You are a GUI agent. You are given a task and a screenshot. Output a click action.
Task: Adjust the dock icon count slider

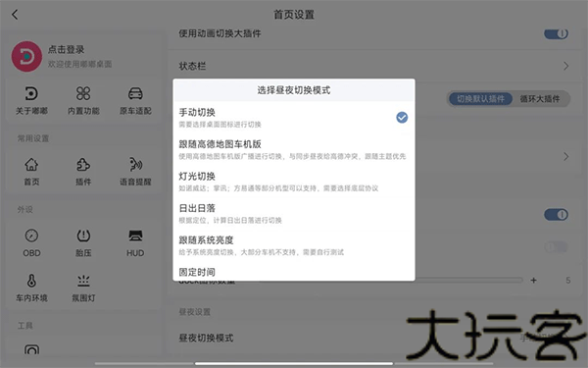click(x=468, y=280)
